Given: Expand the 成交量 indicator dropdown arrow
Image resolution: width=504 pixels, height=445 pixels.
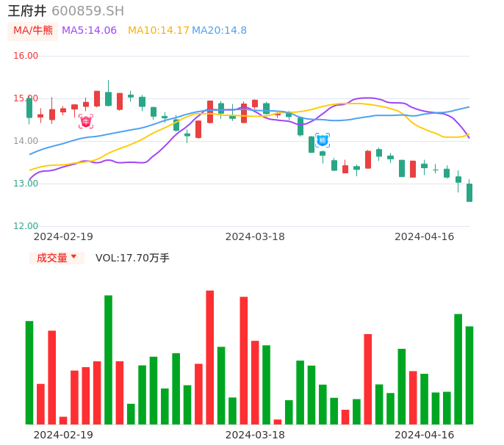Looking at the screenshot, I should [73, 257].
